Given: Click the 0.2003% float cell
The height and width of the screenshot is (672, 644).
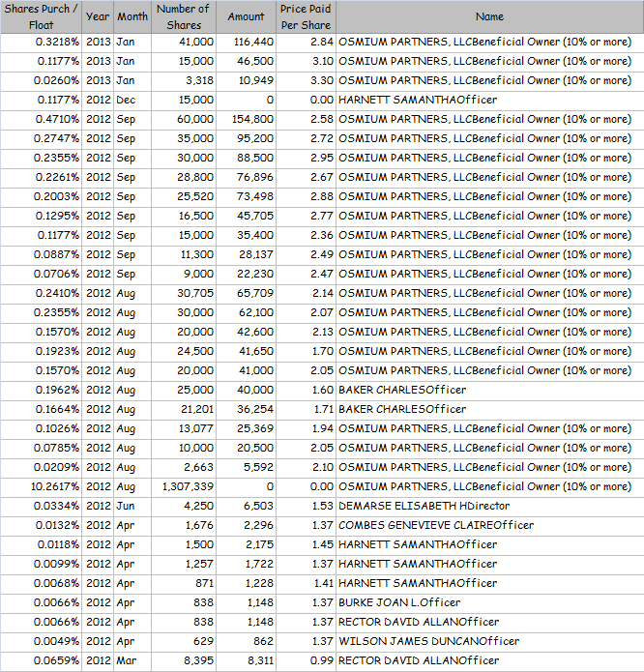Looking at the screenshot, I should point(42,196).
